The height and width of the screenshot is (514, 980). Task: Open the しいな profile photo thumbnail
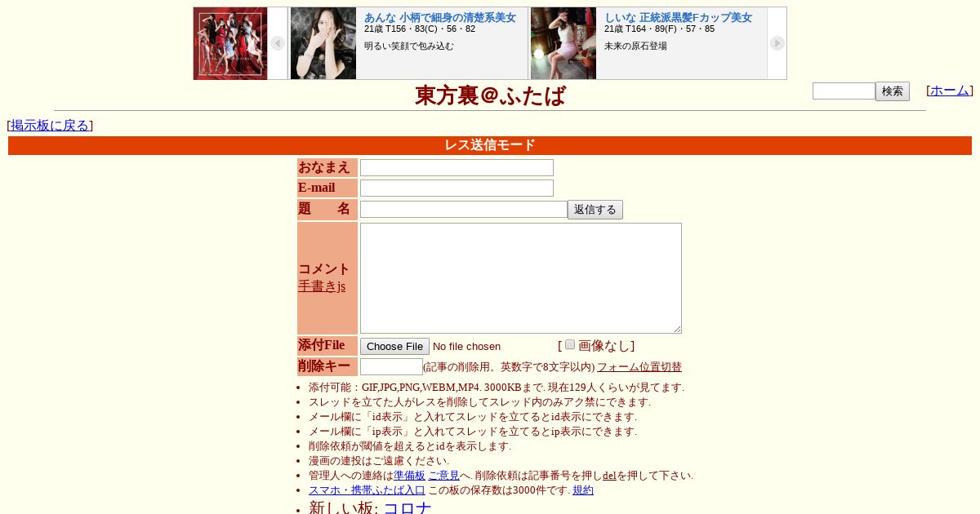click(x=563, y=43)
